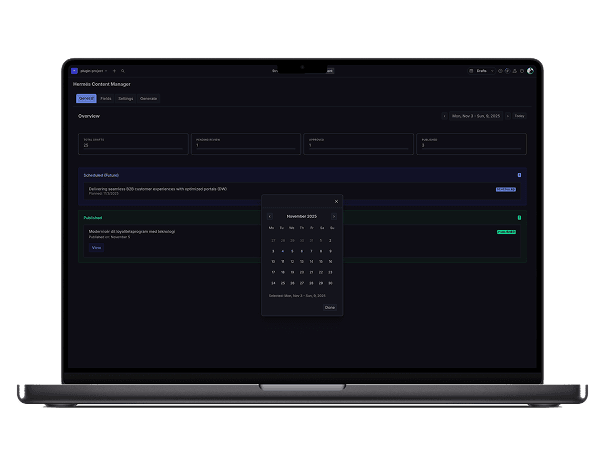Switch to the Settings tab
This screenshot has width=600, height=465.
[126, 98]
